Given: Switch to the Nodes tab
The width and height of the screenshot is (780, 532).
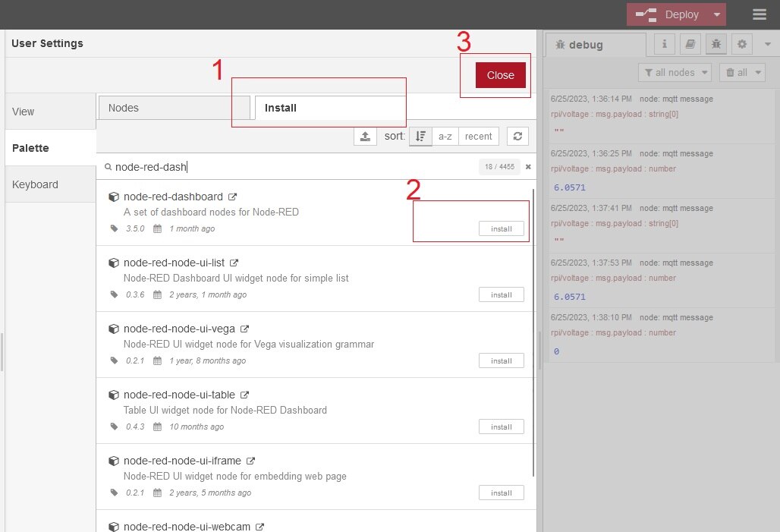Looking at the screenshot, I should [x=174, y=108].
